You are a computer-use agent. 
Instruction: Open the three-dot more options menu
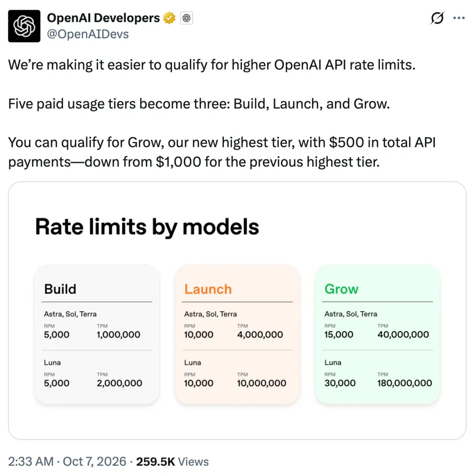[x=459, y=18]
